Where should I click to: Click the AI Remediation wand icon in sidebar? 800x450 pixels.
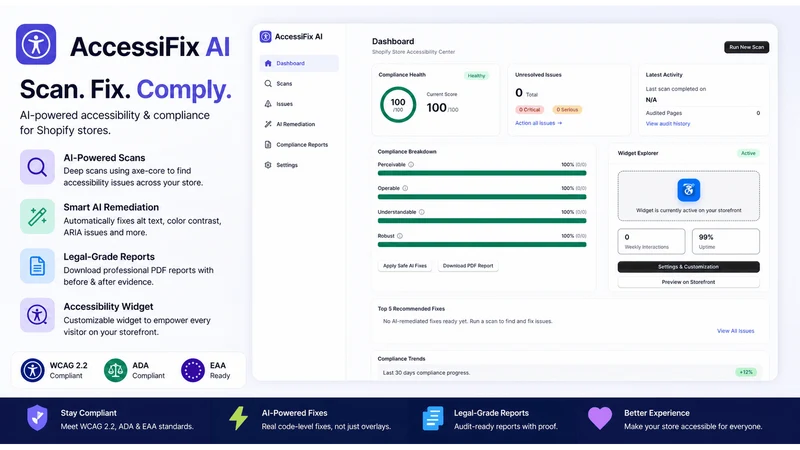pos(268,124)
